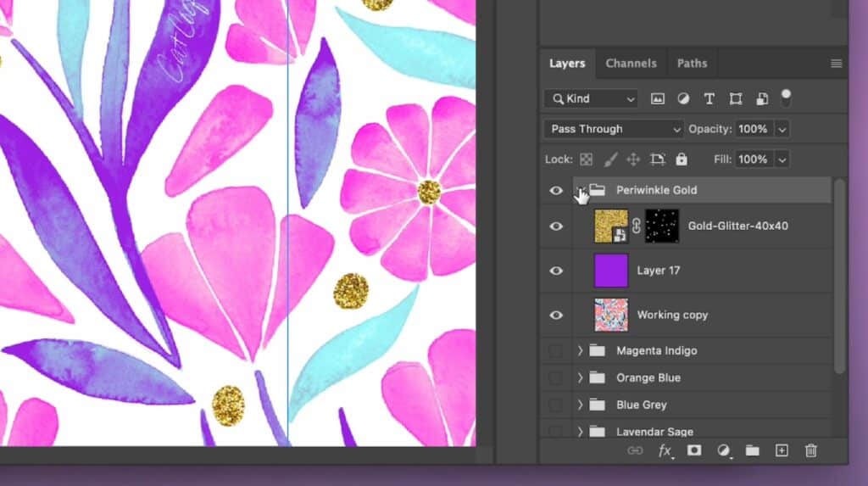Click the type layer filter icon
This screenshot has width=868, height=486.
tap(709, 98)
